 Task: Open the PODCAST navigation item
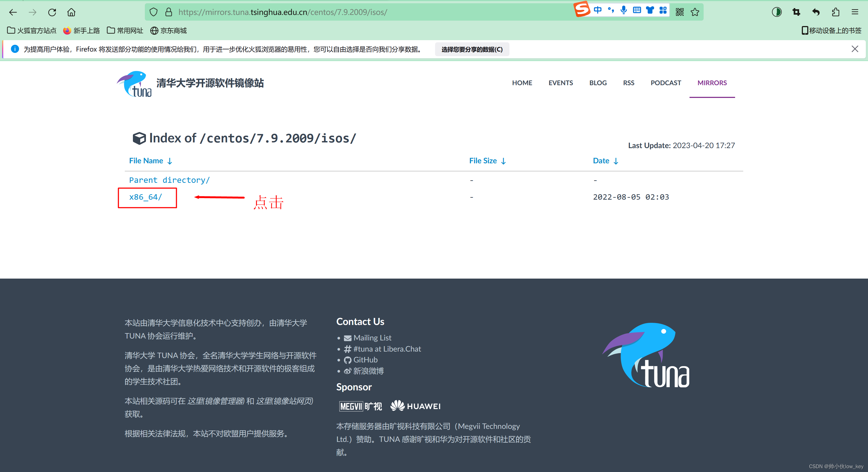pyautogui.click(x=665, y=83)
